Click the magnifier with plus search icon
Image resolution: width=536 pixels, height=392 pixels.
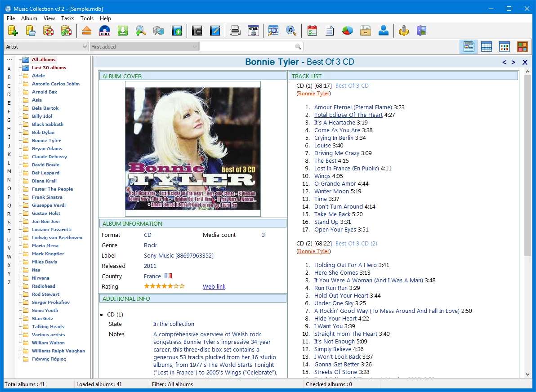[x=140, y=31]
